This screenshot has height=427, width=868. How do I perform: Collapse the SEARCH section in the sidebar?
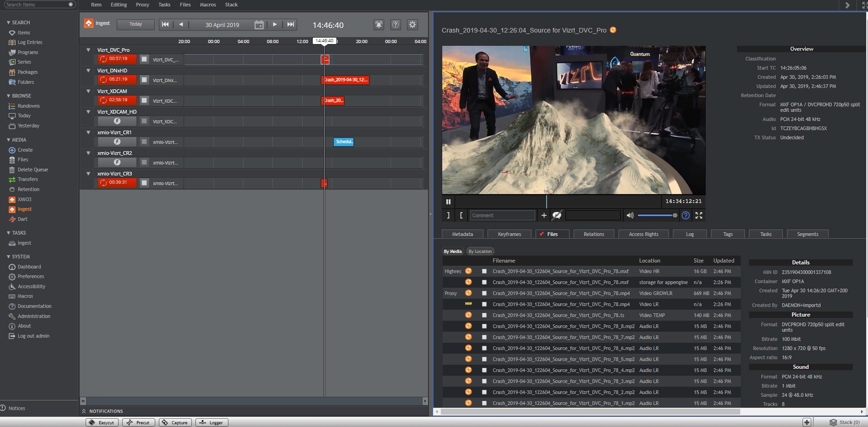7,22
